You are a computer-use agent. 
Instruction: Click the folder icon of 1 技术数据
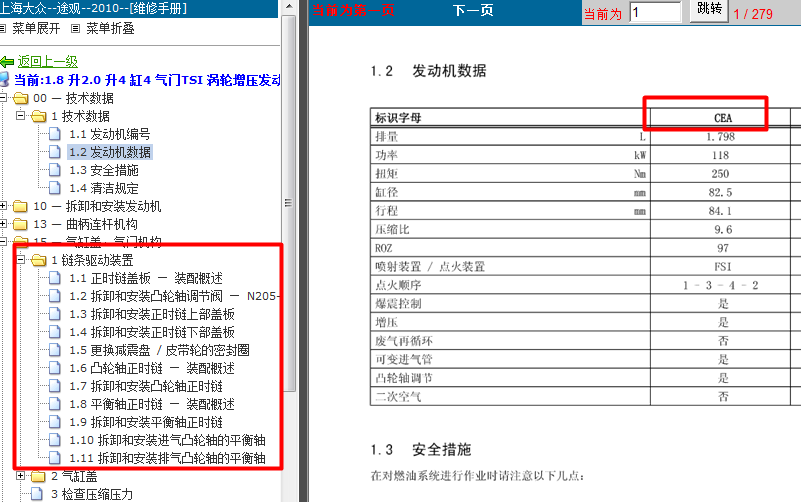click(38, 116)
